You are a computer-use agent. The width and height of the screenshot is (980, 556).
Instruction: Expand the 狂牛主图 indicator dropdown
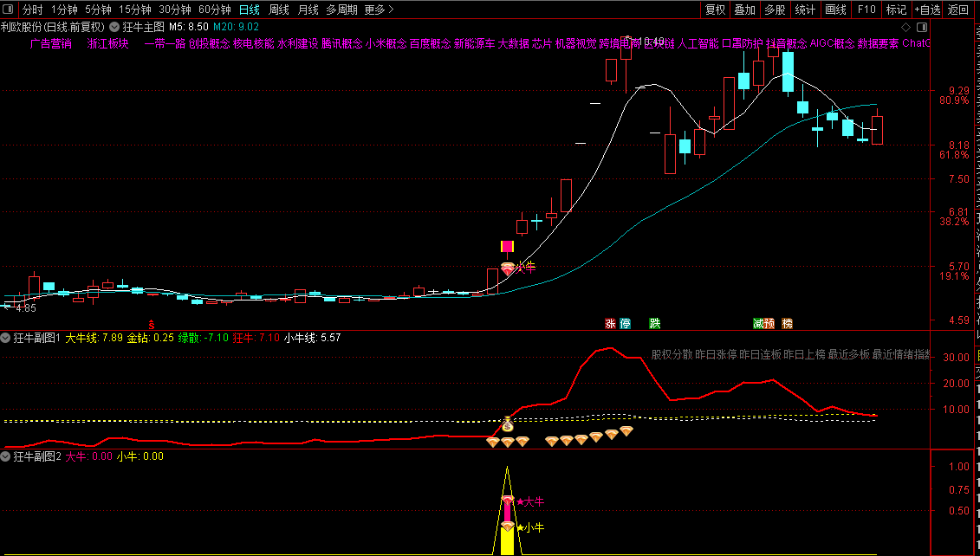point(115,27)
